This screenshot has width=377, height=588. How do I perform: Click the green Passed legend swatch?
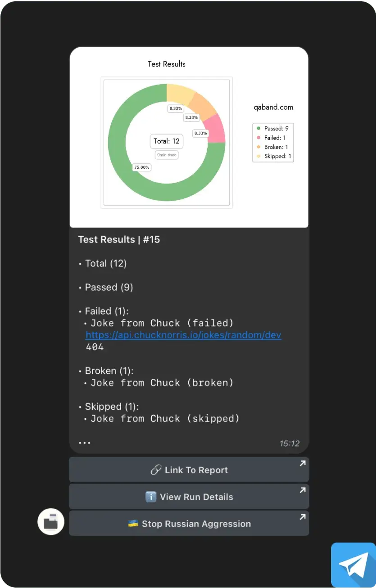click(259, 129)
